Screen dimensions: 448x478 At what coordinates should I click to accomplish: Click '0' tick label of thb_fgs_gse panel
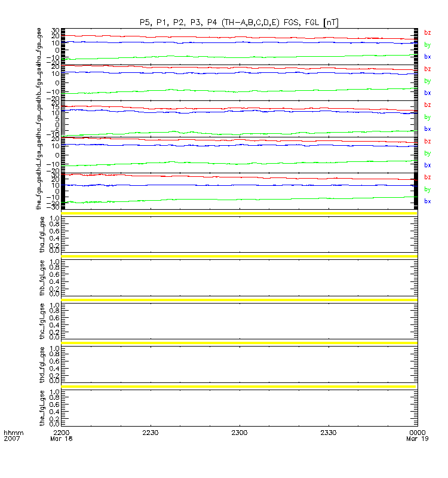(57, 83)
